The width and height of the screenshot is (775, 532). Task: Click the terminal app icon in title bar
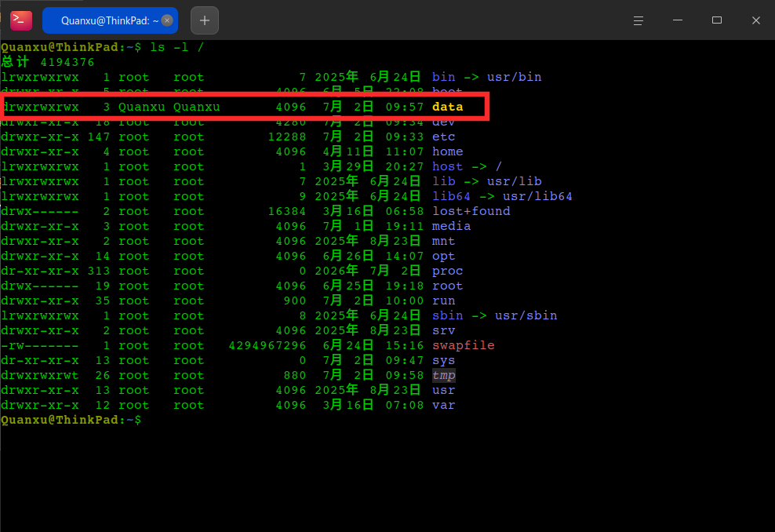pyautogui.click(x=20, y=20)
